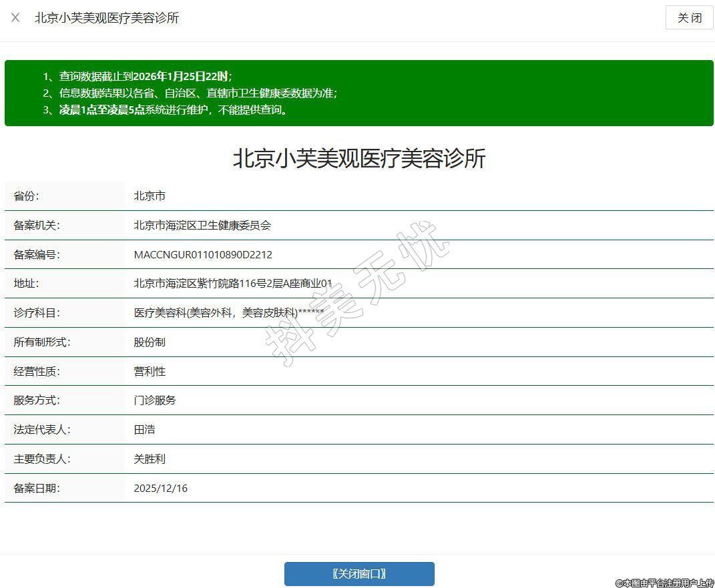
Task: Click the large centered clinic name heading
Action: (359, 159)
